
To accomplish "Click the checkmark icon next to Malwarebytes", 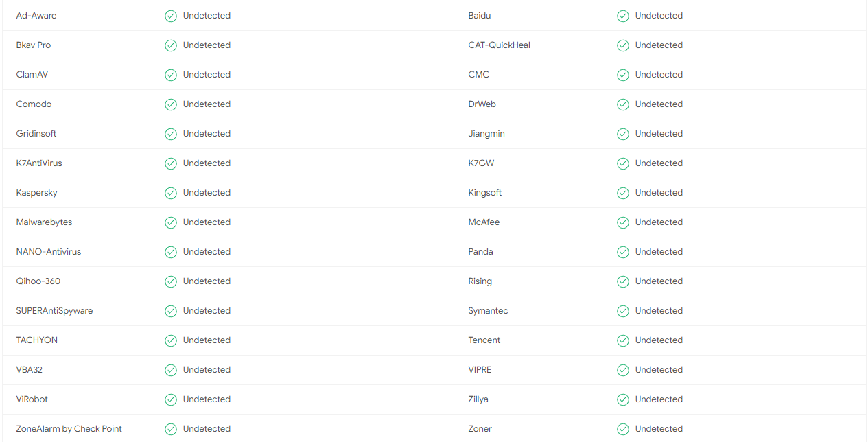I will 171,222.
